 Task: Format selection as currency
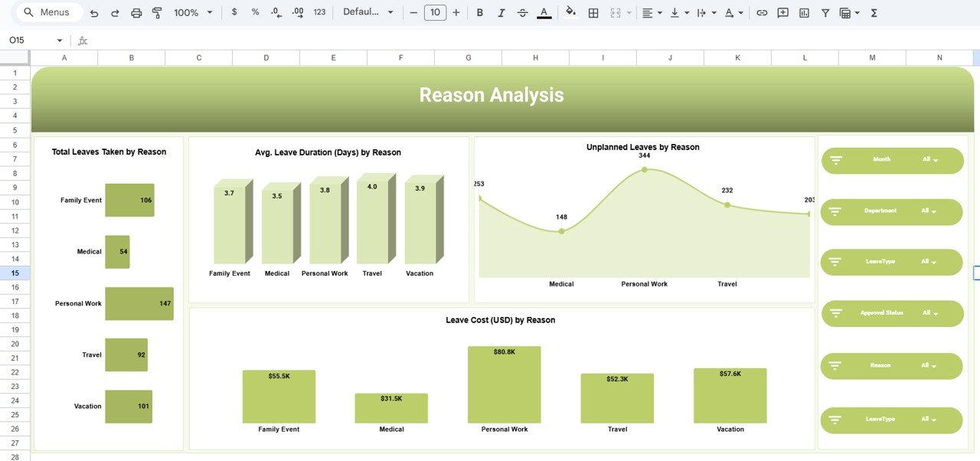point(234,12)
